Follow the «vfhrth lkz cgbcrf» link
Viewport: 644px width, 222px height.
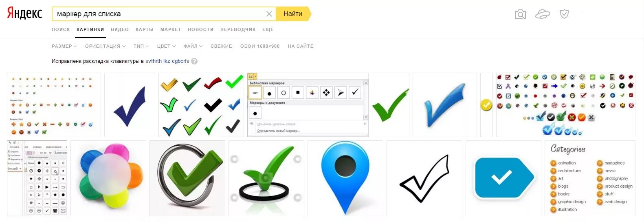click(167, 61)
